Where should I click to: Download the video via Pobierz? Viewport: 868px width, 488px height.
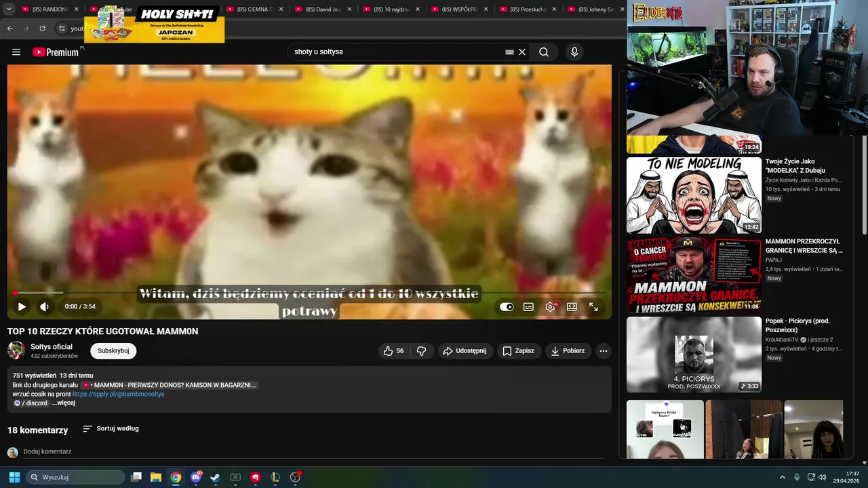pyautogui.click(x=568, y=350)
